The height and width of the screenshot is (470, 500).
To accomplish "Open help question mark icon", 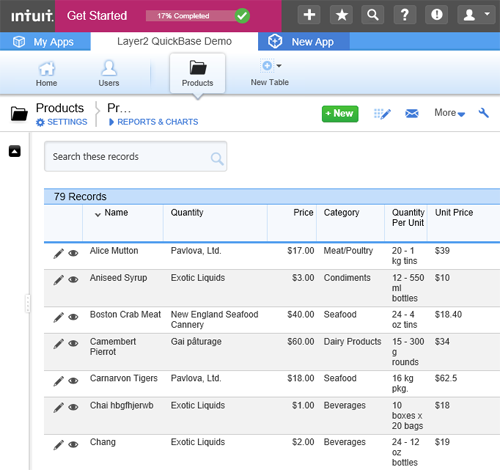I will 405,15.
